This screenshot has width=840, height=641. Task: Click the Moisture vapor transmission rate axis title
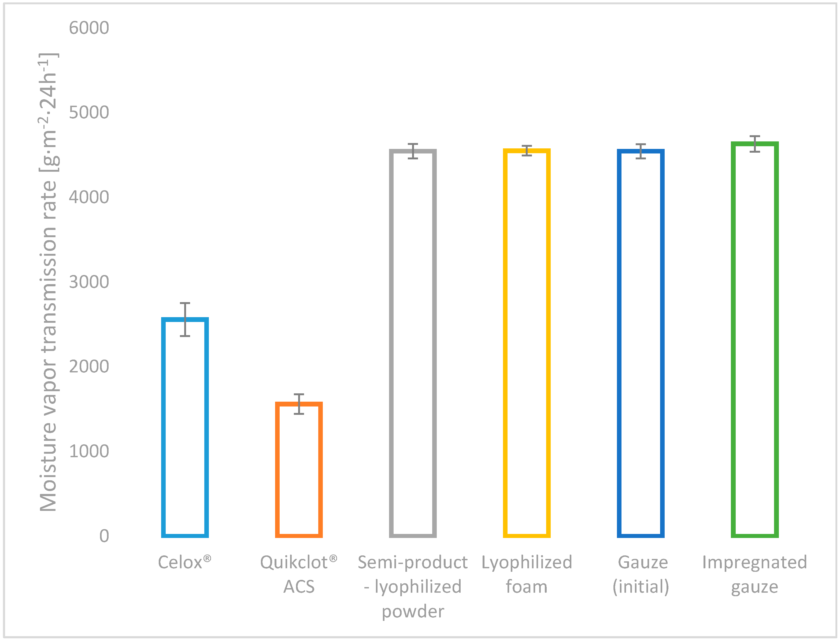tap(49, 282)
